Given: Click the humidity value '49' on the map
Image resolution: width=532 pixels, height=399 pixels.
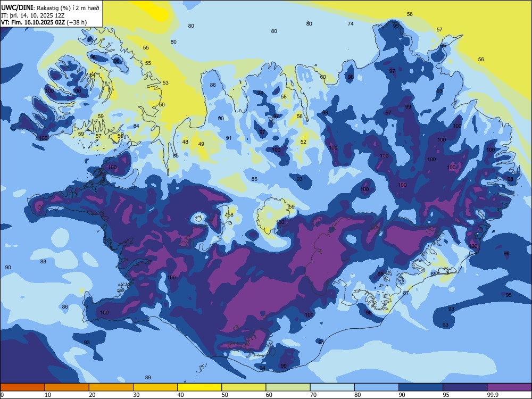Looking at the screenshot, I should point(201,144).
